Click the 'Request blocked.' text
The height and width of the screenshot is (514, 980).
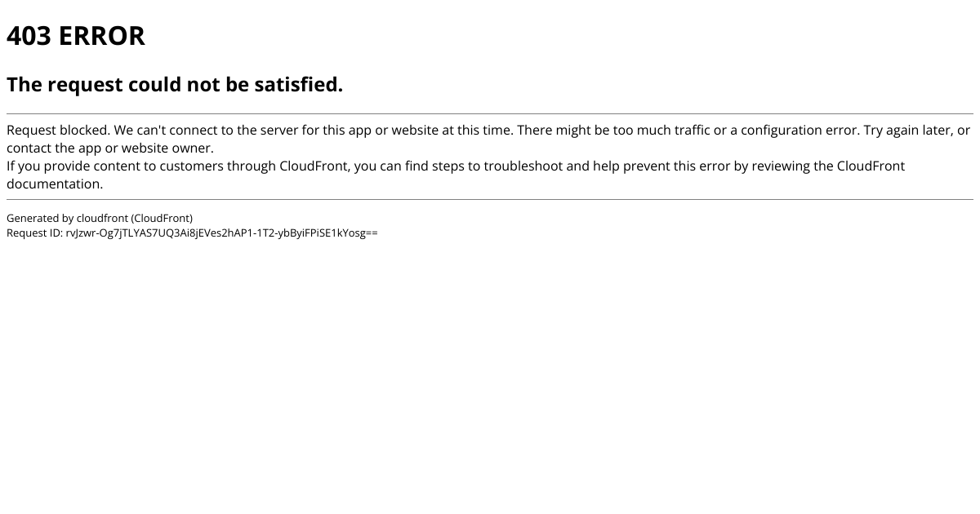coord(58,131)
